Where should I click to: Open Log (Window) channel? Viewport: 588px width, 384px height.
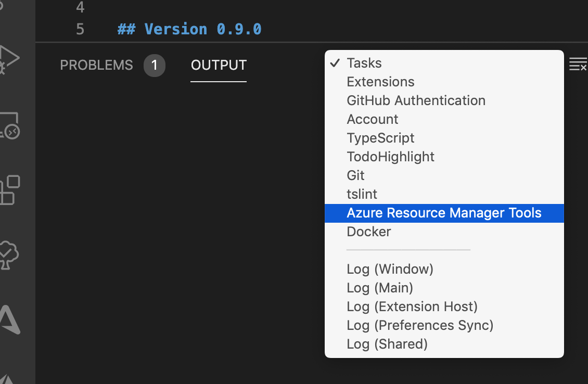444,269
